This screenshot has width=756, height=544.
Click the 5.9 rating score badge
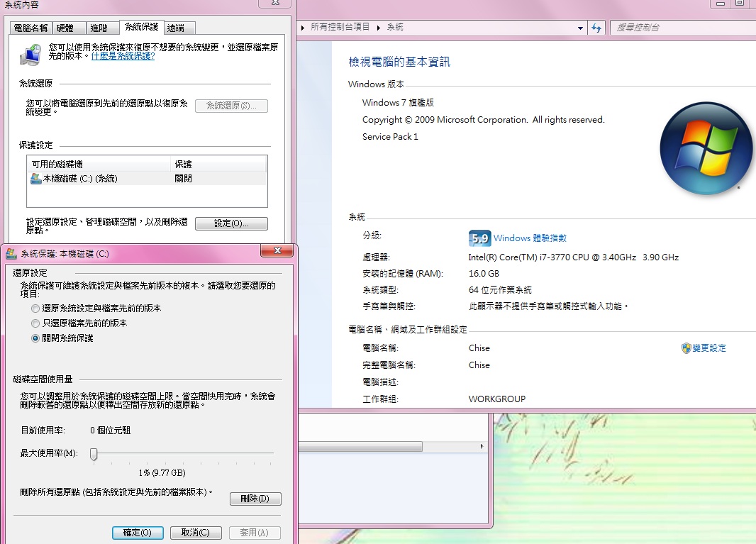(479, 238)
